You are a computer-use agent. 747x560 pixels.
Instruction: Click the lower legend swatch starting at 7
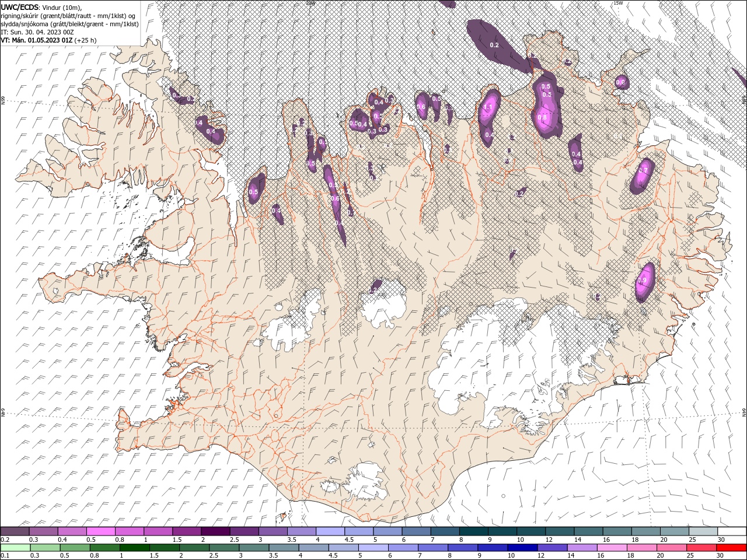pyautogui.click(x=432, y=548)
